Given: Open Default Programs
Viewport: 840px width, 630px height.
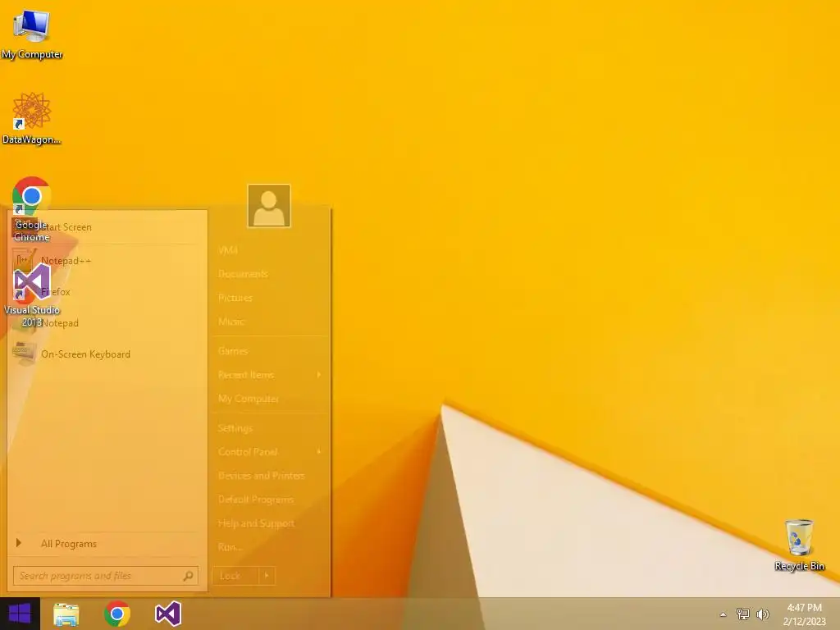Looking at the screenshot, I should coord(270,500).
